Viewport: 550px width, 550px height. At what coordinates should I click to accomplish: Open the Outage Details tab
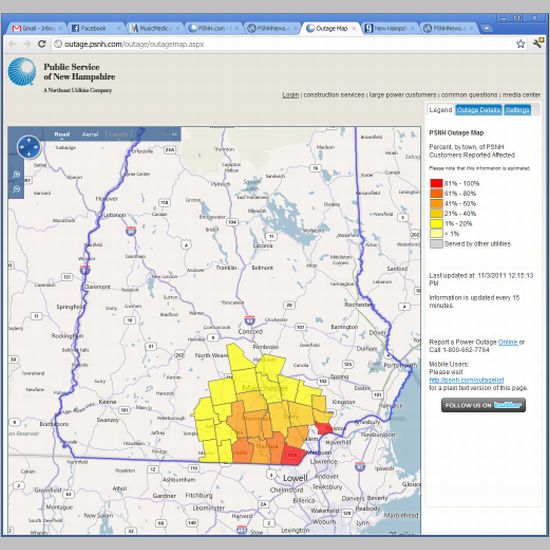click(478, 110)
